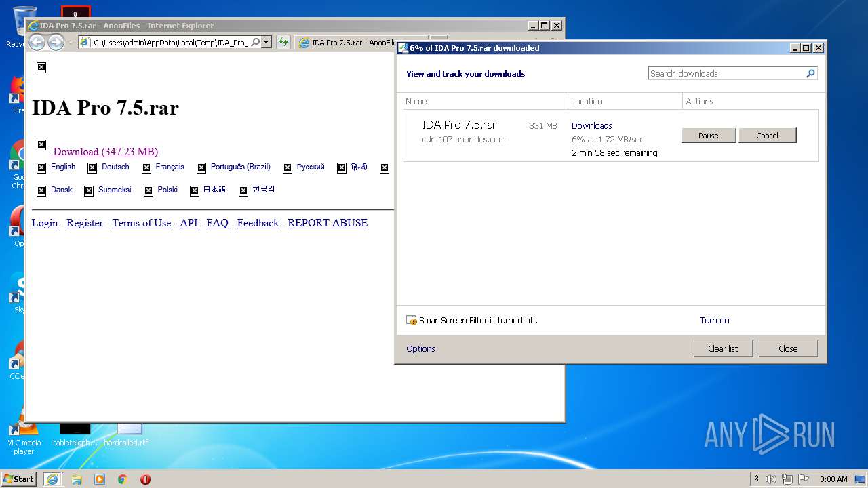Click the Action Center flag tray icon

coord(804,479)
